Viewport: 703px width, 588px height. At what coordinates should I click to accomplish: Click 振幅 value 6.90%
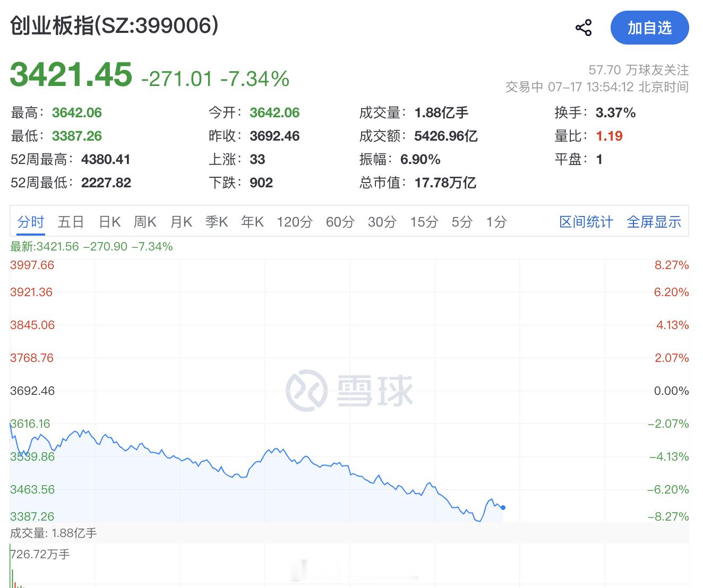point(421,159)
